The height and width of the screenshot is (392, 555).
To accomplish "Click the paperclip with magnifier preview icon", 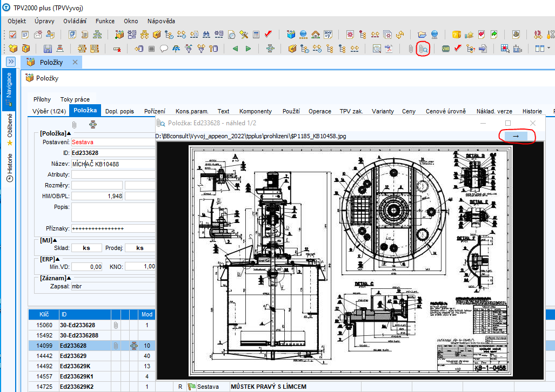I will click(x=423, y=49).
